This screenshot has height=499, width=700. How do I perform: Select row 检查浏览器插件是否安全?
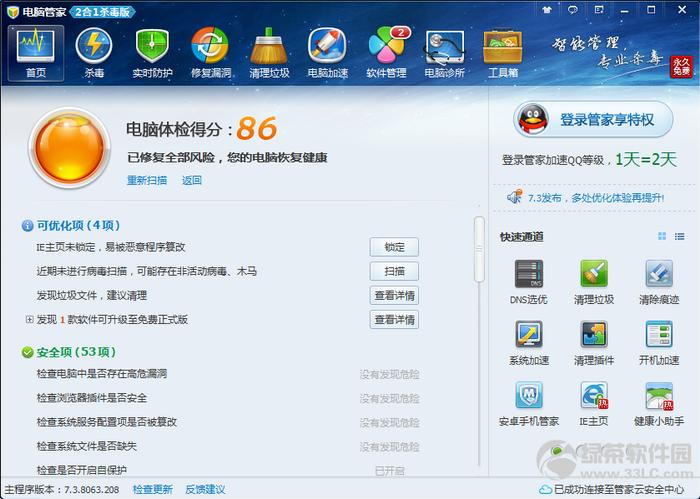[x=228, y=398]
